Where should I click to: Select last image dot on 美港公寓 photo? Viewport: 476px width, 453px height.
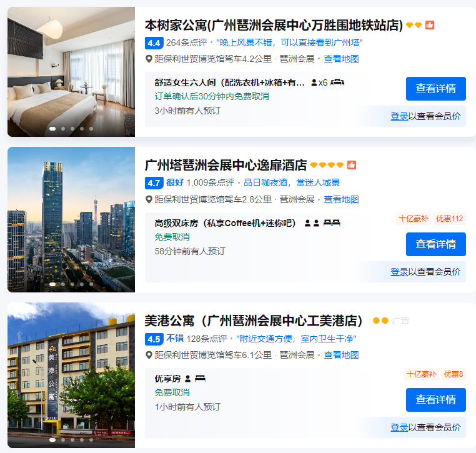[x=91, y=440]
